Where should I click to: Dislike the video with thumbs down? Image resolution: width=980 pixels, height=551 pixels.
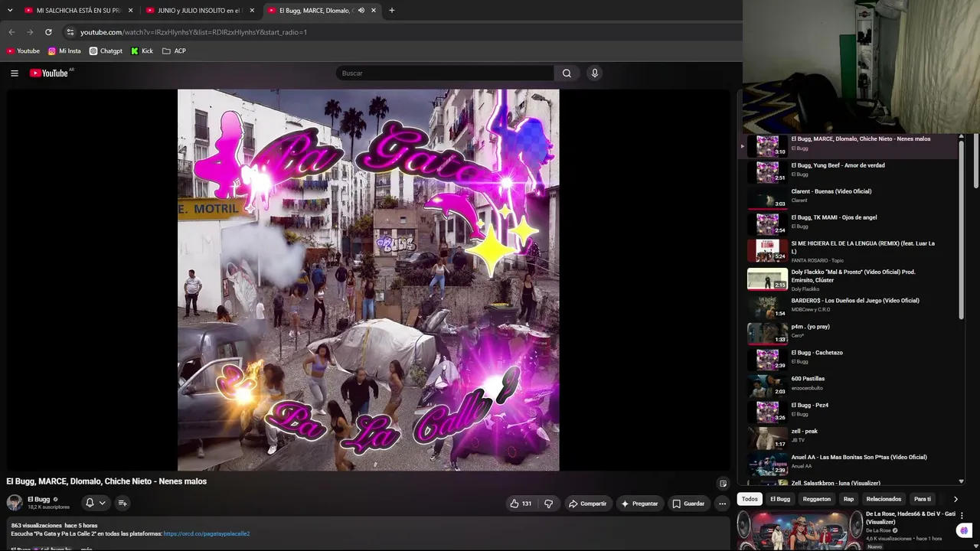[548, 504]
